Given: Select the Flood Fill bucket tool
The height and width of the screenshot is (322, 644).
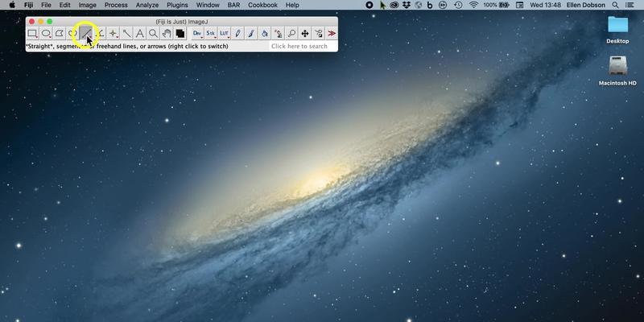Looking at the screenshot, I should [x=265, y=33].
